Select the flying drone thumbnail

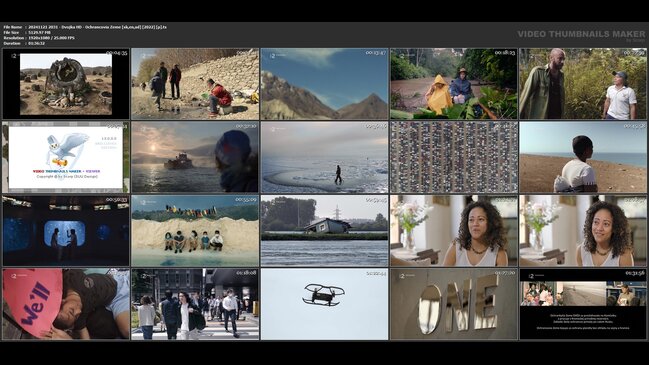[324, 304]
